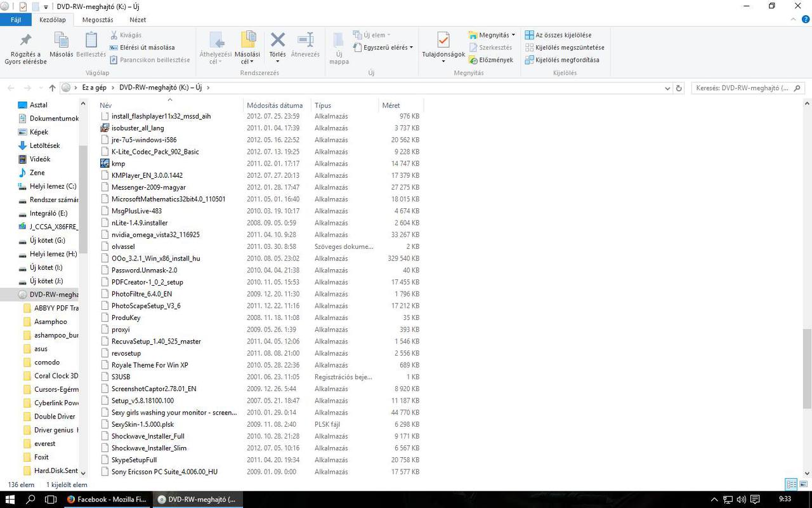Viewport: 812px width, 508px height.
Task: Click Kijelölés megszüntetése in the ribbon
Action: tap(565, 48)
